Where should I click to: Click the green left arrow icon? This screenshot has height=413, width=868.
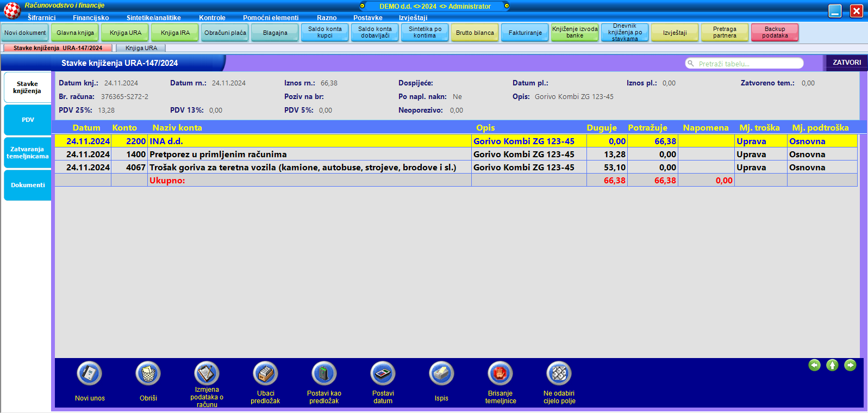(x=814, y=365)
